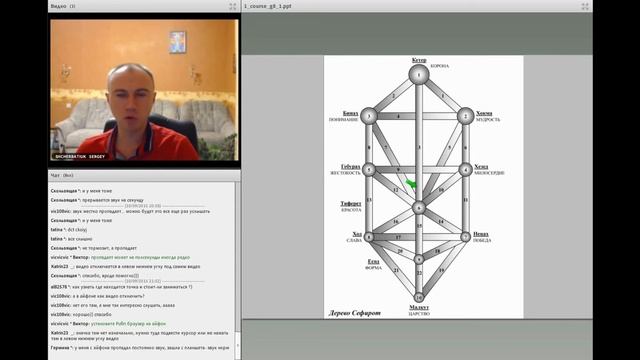Click the Тиферет label on the slide
This screenshot has width=640, height=360.
pyautogui.click(x=351, y=203)
